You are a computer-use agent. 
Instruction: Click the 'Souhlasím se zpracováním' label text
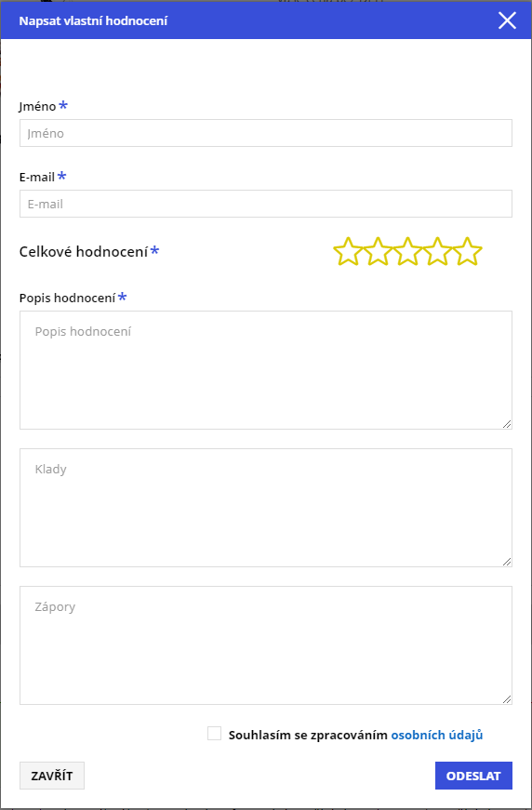308,735
